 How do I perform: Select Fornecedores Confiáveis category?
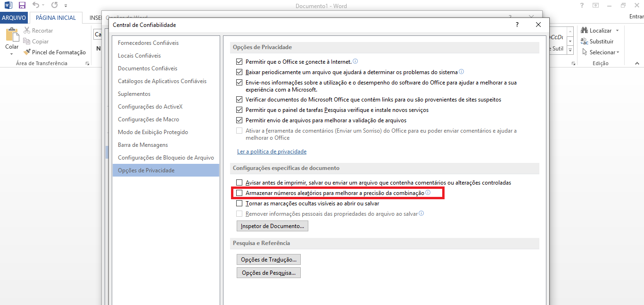tap(166, 43)
